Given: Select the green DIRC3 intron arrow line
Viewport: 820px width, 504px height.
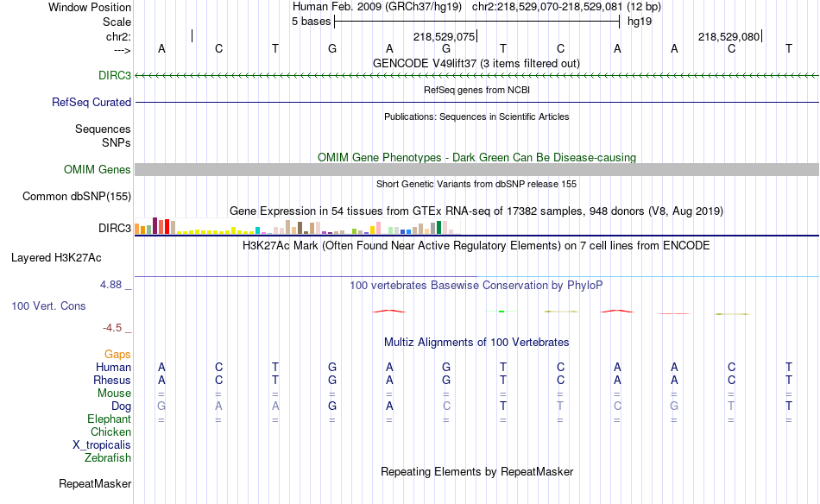Looking at the screenshot, I should 476,76.
